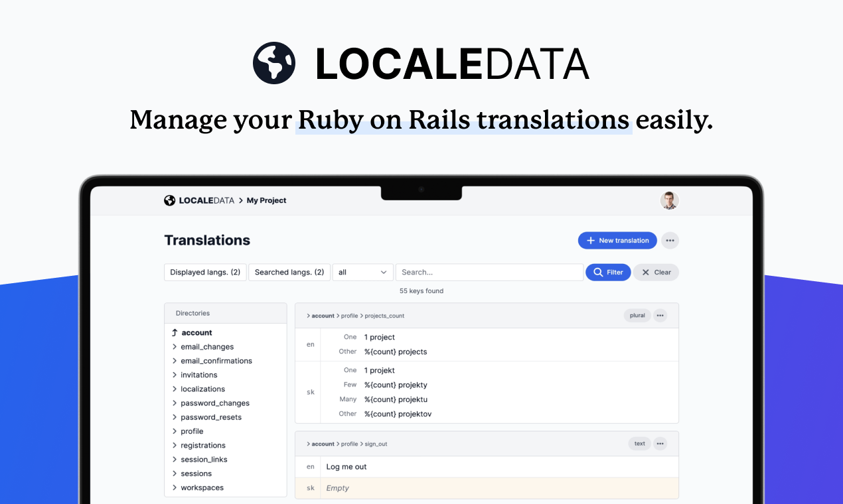Click the Searched langs. (2) button
Image resolution: width=843 pixels, height=504 pixels.
tap(289, 272)
